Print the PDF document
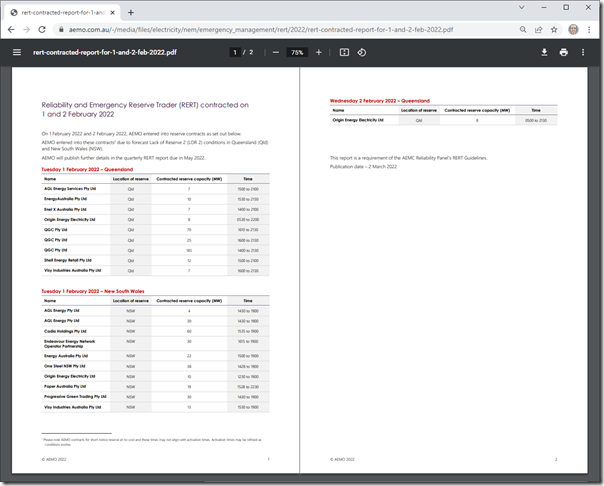Viewport: 604px width, 486px height. click(564, 52)
